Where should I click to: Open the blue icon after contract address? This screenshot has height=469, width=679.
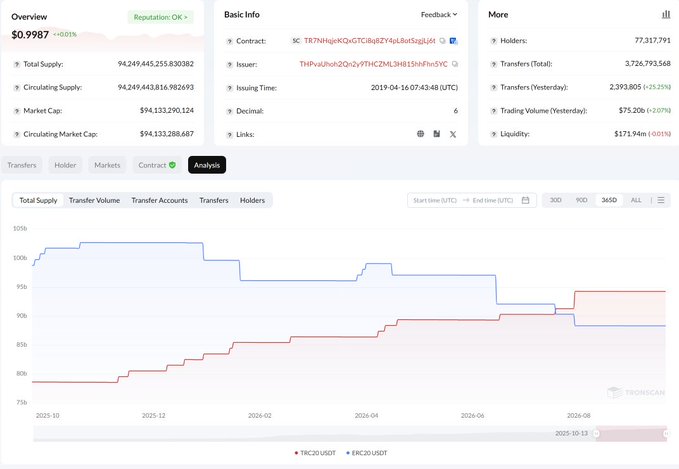click(453, 41)
